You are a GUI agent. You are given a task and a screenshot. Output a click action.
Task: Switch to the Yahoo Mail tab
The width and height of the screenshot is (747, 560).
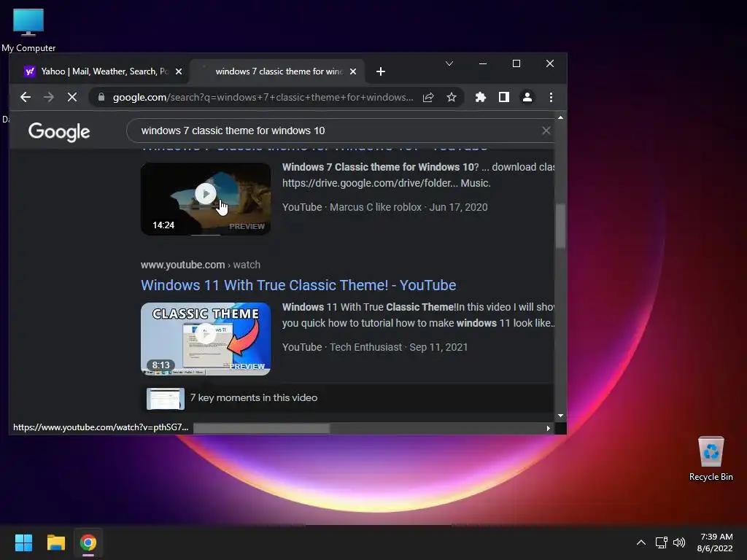pos(99,71)
